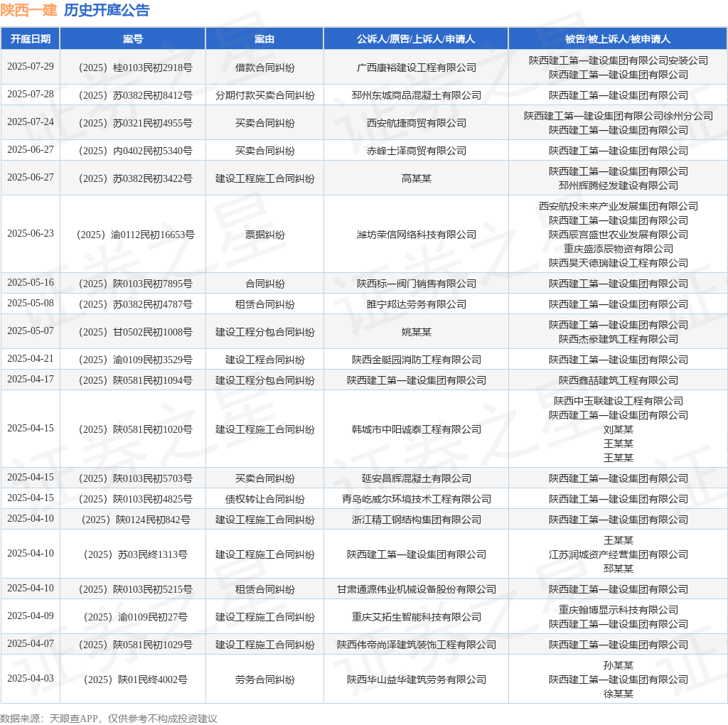Image resolution: width=728 pixels, height=725 pixels.
Task: Click date cell 2025-07-29
Action: coord(31,66)
